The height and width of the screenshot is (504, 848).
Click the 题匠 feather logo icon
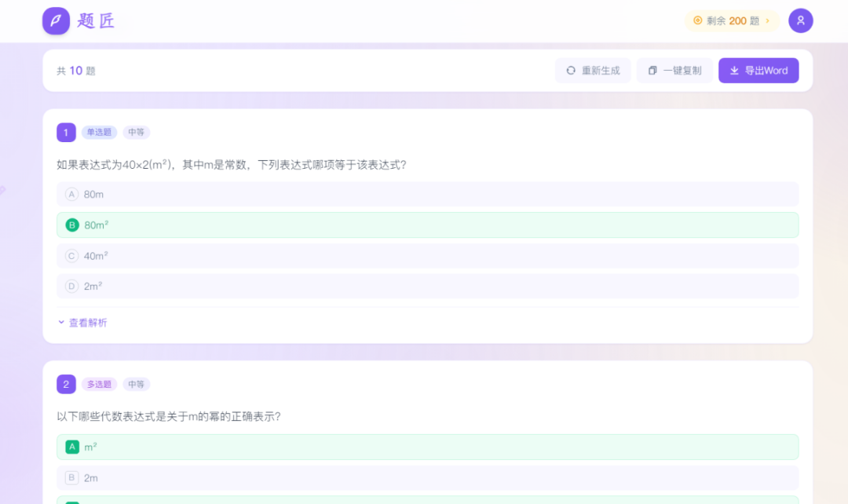56,20
